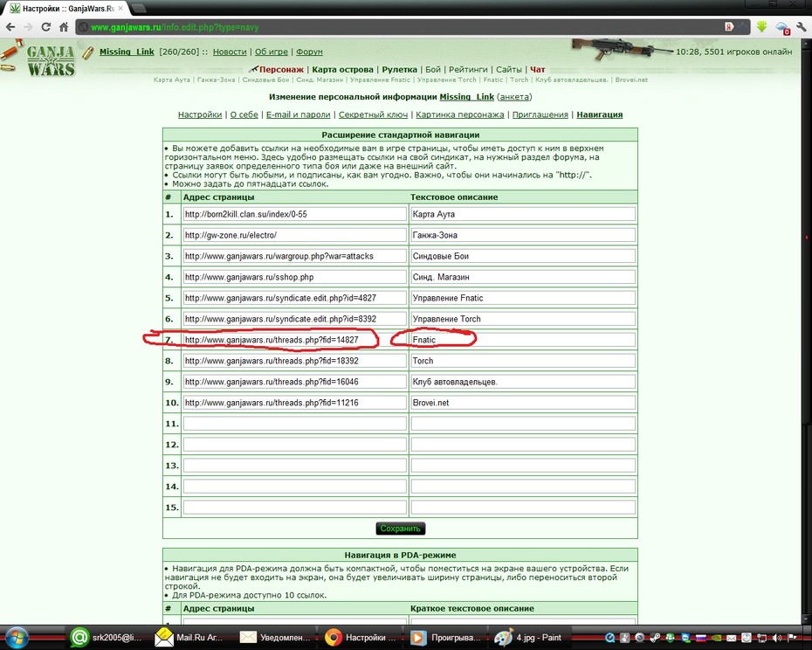The height and width of the screenshot is (650, 812).
Task: Click the browser forward arrow
Action: [x=28, y=27]
